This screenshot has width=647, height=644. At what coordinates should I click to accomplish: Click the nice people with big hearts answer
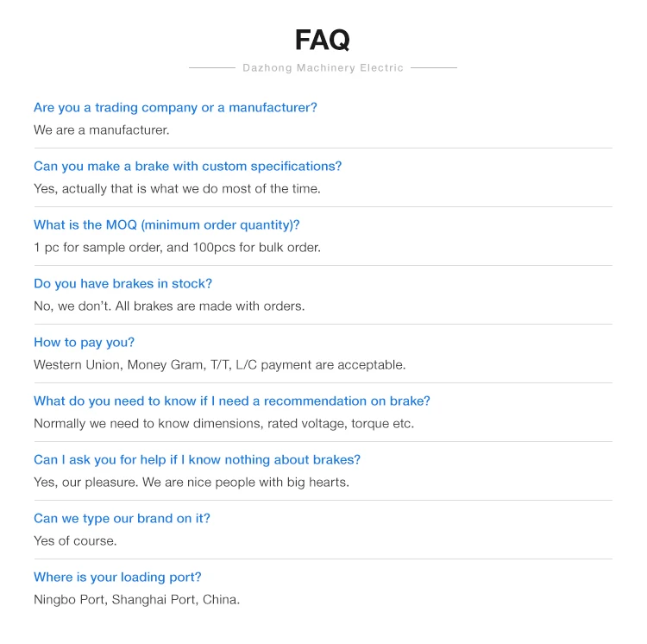click(x=192, y=483)
